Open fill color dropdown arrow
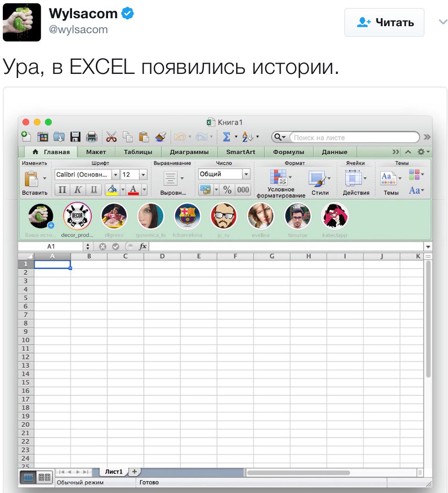 [x=123, y=189]
